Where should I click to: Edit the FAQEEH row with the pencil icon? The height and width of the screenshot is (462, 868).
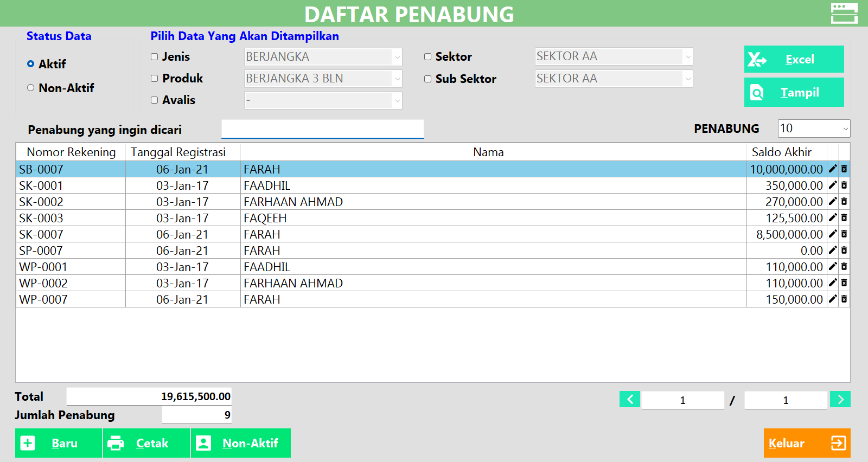coord(833,218)
